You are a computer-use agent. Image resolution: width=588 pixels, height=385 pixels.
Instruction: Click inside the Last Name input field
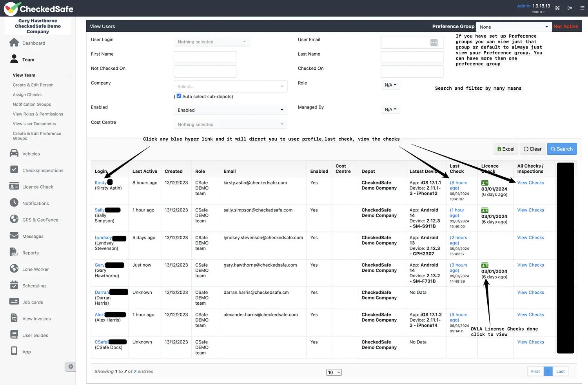click(412, 57)
